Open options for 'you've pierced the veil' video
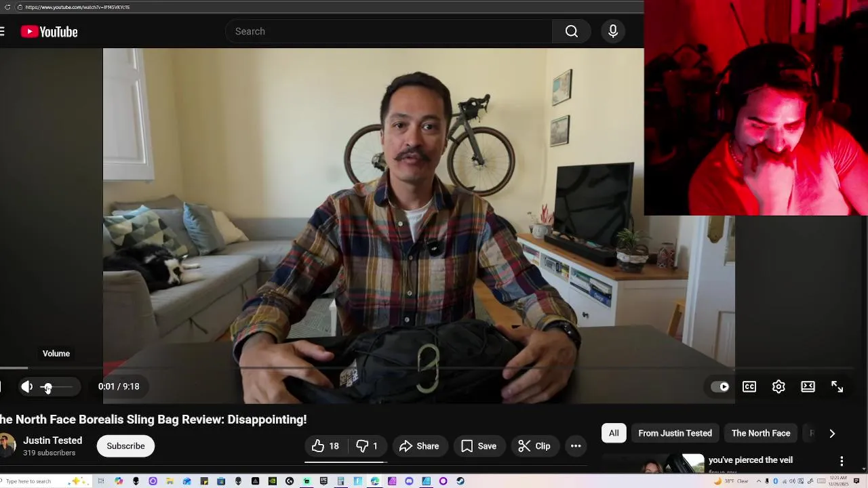Image resolution: width=868 pixels, height=488 pixels. point(842,461)
